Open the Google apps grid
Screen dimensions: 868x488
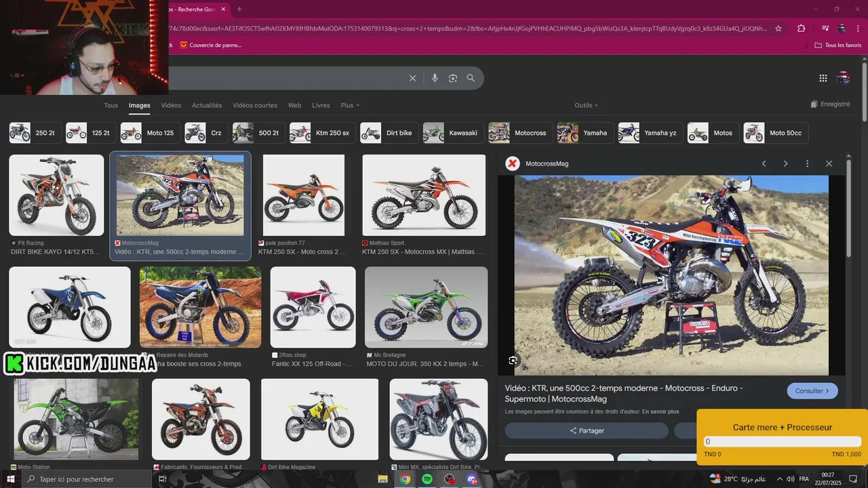[x=823, y=78]
